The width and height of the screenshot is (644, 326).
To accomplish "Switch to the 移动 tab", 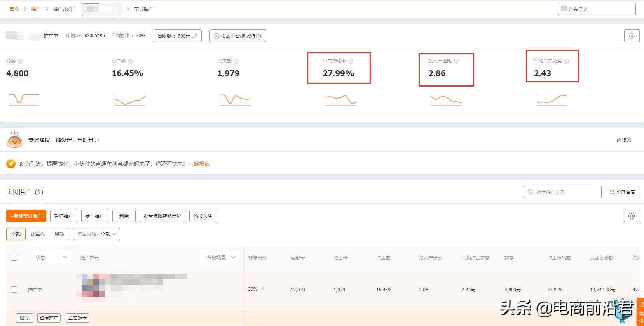I will [x=59, y=234].
